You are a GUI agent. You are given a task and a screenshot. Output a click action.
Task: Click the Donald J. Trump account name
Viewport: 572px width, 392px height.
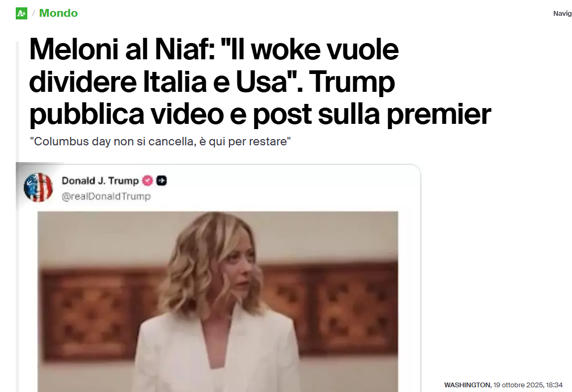point(100,181)
